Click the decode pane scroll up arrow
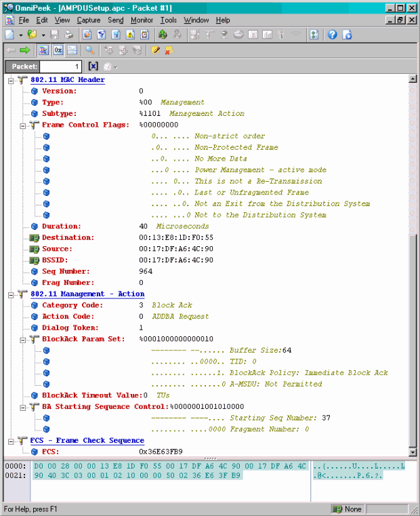The width and height of the screenshot is (420, 516). [x=413, y=79]
